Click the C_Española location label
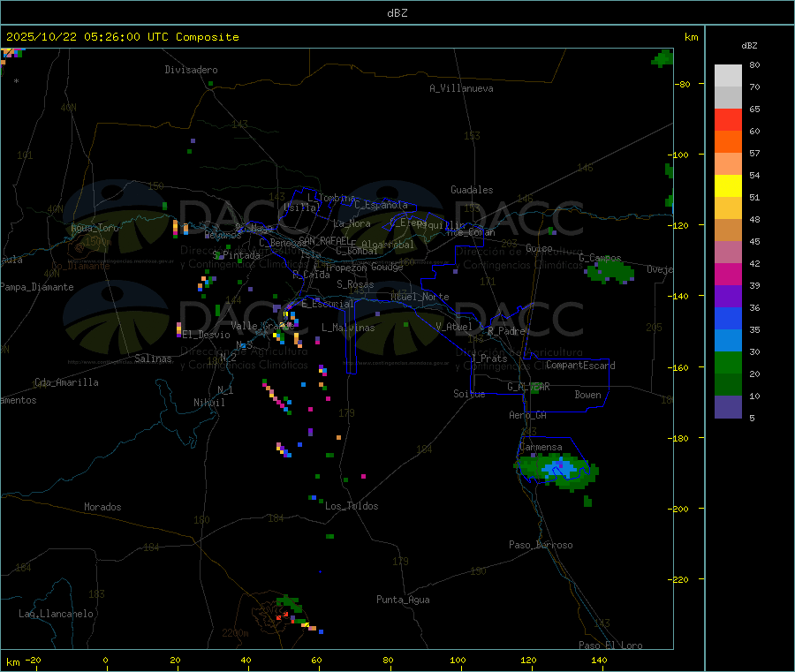The image size is (795, 672). 381,205
